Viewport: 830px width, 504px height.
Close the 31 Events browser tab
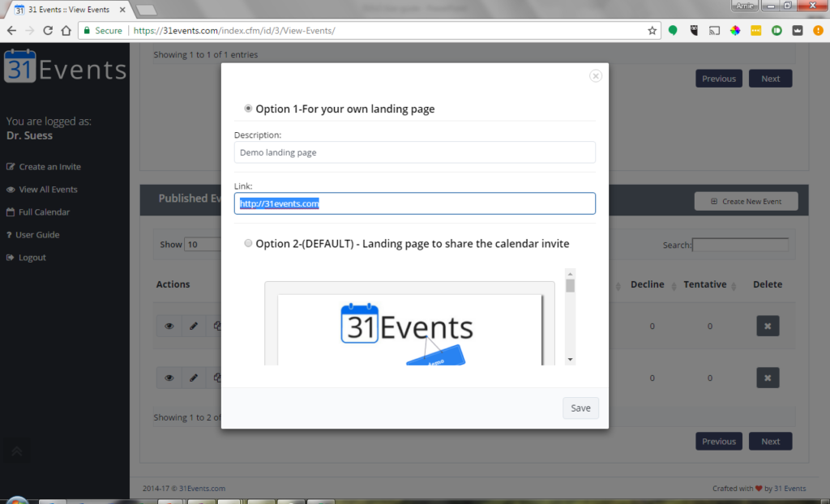click(x=123, y=10)
